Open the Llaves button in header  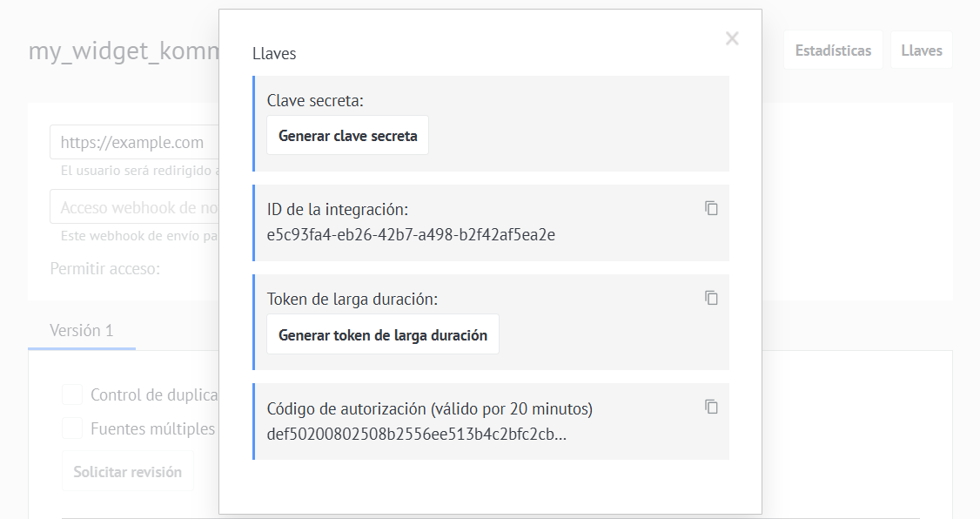(x=921, y=50)
